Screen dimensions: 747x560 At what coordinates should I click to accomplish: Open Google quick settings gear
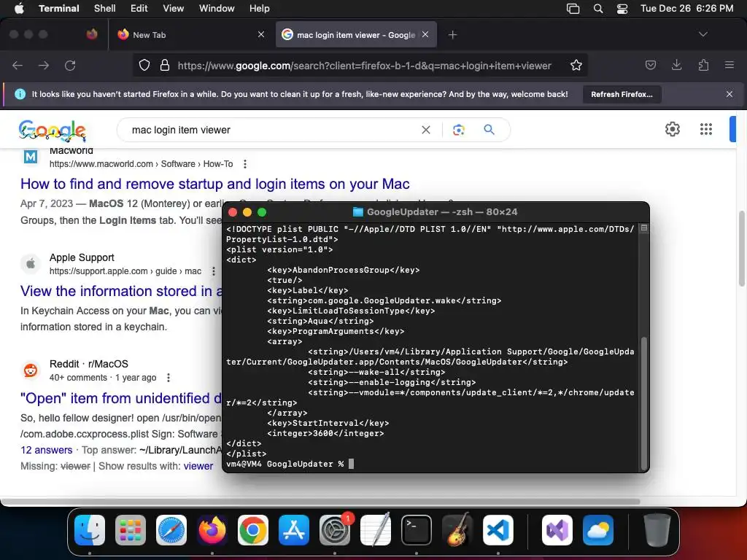pyautogui.click(x=672, y=129)
